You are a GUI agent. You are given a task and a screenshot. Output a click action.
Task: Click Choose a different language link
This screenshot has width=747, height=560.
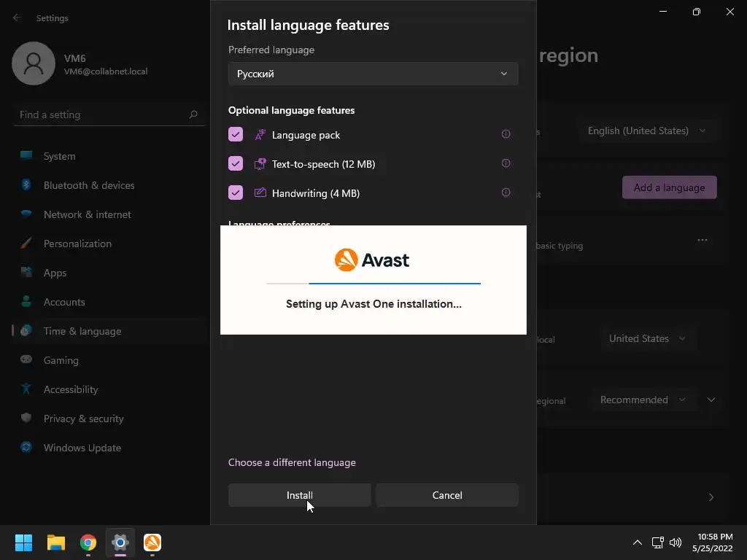pos(292,462)
